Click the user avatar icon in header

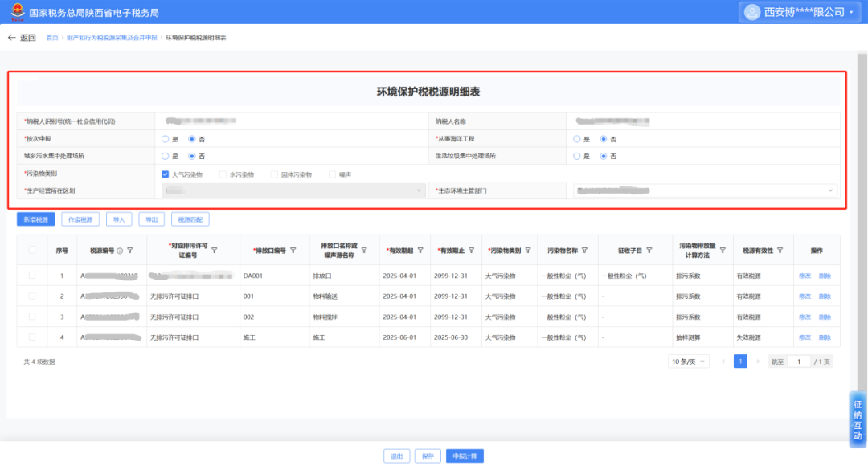coord(751,12)
